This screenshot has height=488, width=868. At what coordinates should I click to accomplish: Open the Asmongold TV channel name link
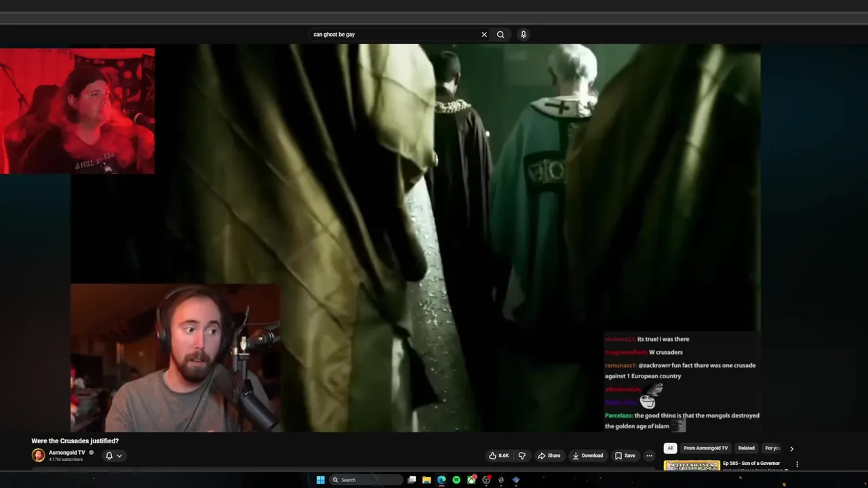point(67,452)
